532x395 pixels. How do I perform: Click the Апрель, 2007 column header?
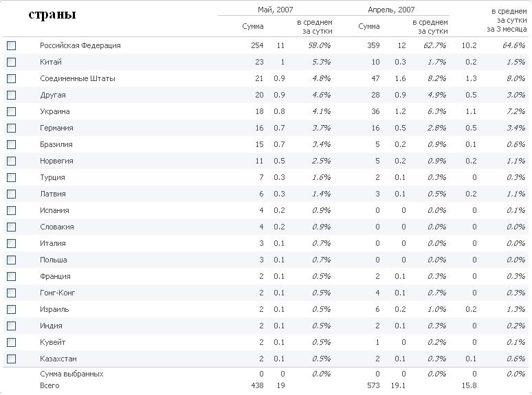click(391, 10)
